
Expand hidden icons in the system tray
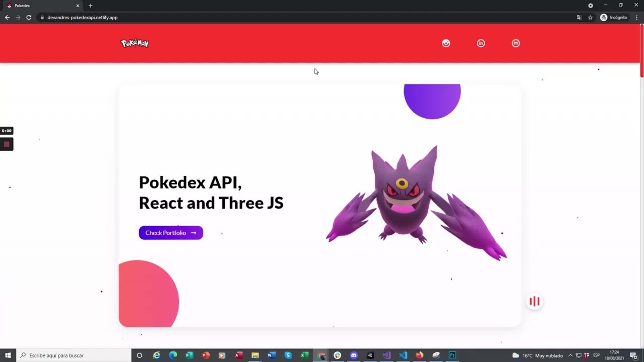point(570,355)
